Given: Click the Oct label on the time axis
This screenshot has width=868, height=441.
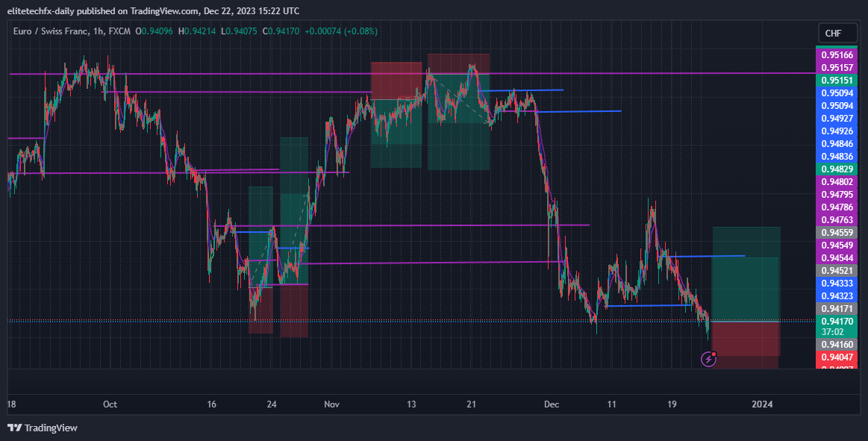Looking at the screenshot, I should pos(110,404).
